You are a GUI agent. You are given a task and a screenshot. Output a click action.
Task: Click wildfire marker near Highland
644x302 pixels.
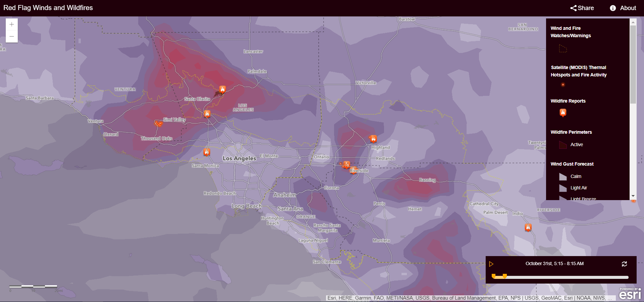coord(373,139)
